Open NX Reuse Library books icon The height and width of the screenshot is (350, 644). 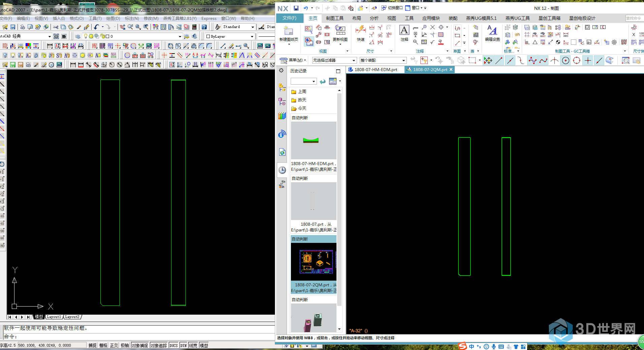[282, 116]
